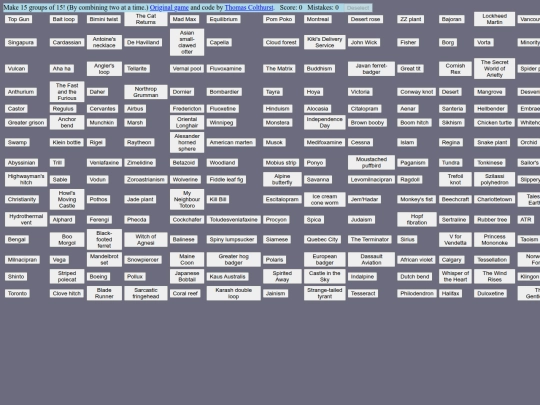Select the Pom Poko tile
The width and height of the screenshot is (540, 405).
point(279,19)
